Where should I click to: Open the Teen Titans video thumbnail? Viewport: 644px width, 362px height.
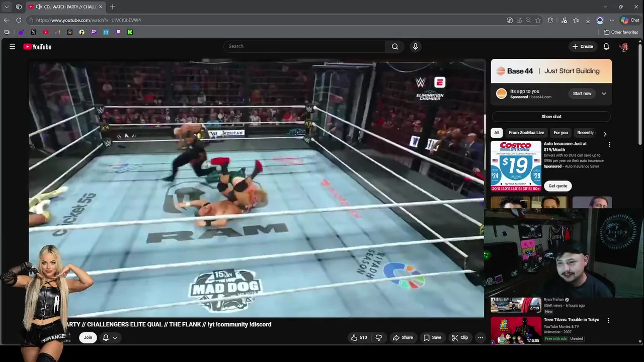click(516, 330)
